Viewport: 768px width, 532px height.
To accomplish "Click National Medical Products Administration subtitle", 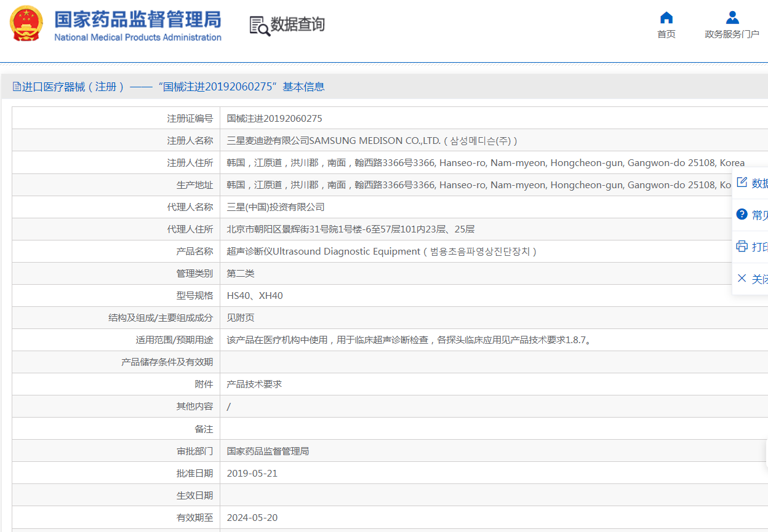I will point(138,38).
